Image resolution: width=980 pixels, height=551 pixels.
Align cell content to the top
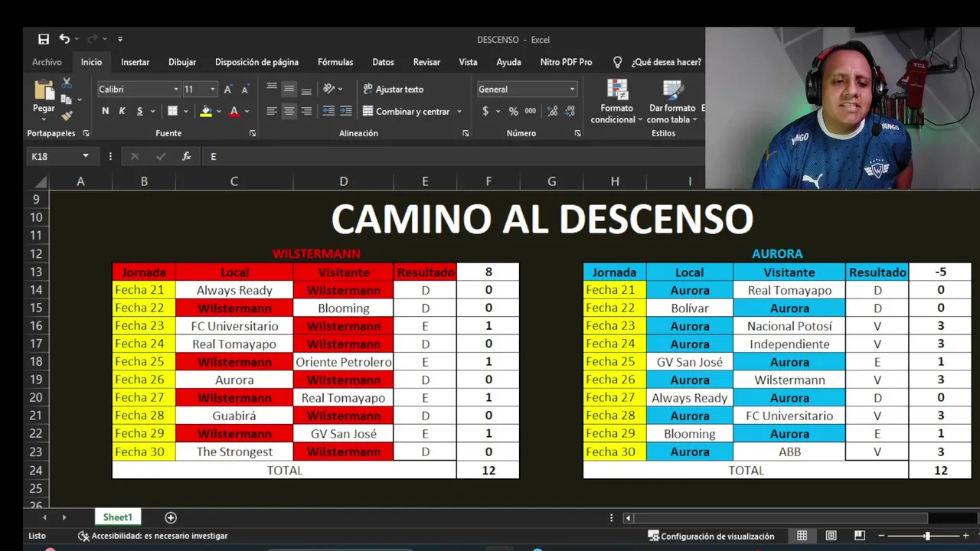(x=272, y=89)
